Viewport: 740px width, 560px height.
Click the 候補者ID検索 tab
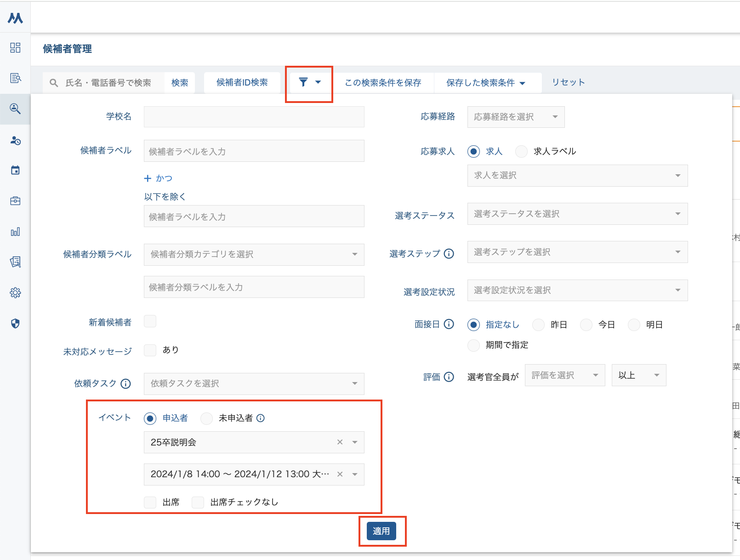tap(242, 83)
